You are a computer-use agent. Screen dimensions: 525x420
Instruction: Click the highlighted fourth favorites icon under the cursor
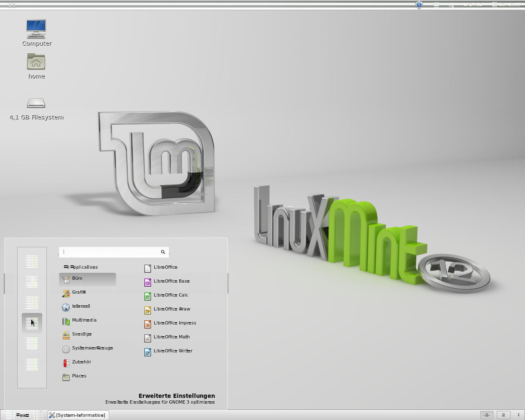[32, 323]
